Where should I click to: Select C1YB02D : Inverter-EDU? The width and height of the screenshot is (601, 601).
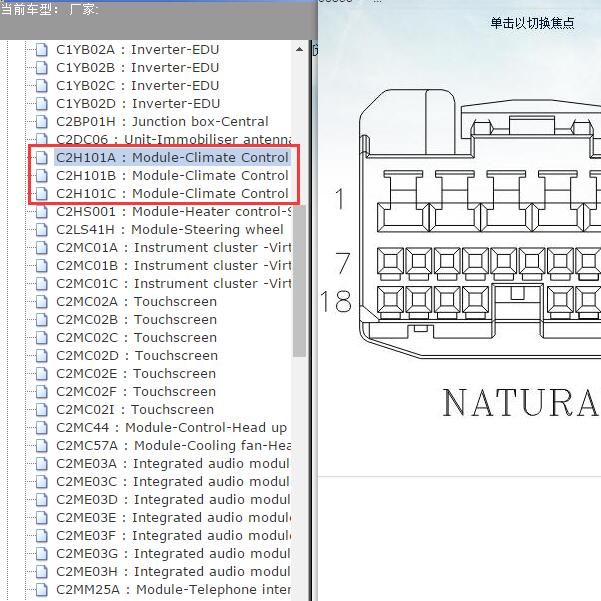coord(138,104)
